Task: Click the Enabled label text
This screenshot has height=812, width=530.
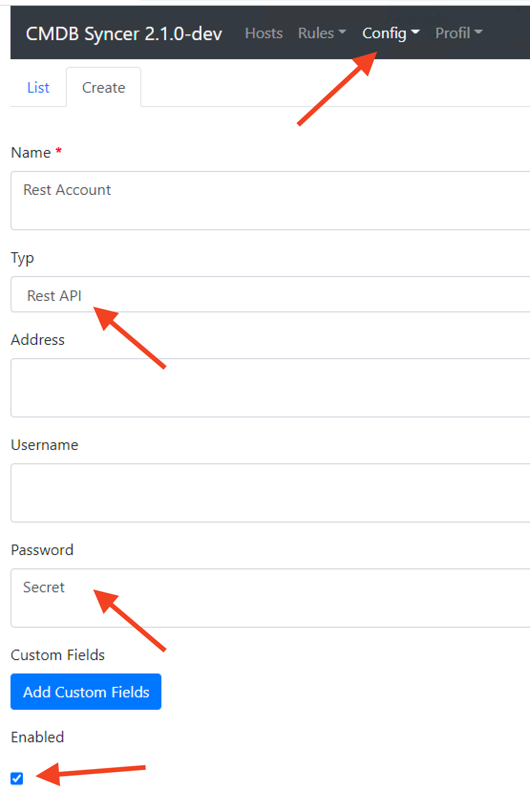Action: tap(37, 737)
